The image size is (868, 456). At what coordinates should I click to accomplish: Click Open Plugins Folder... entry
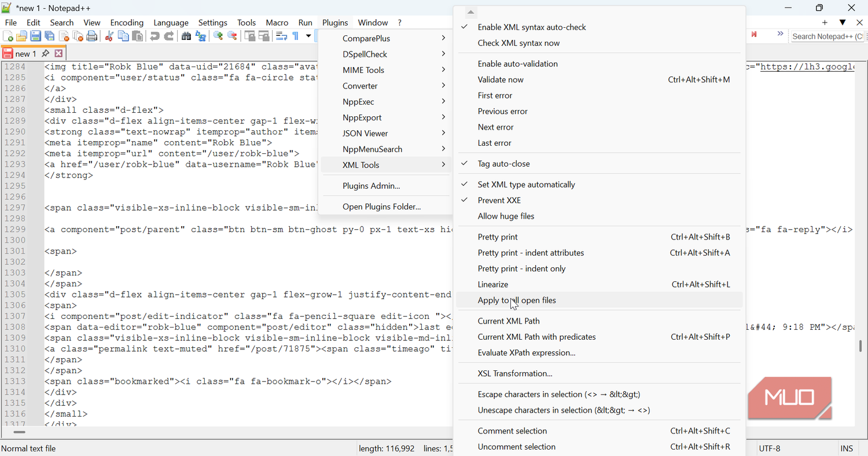tap(385, 207)
